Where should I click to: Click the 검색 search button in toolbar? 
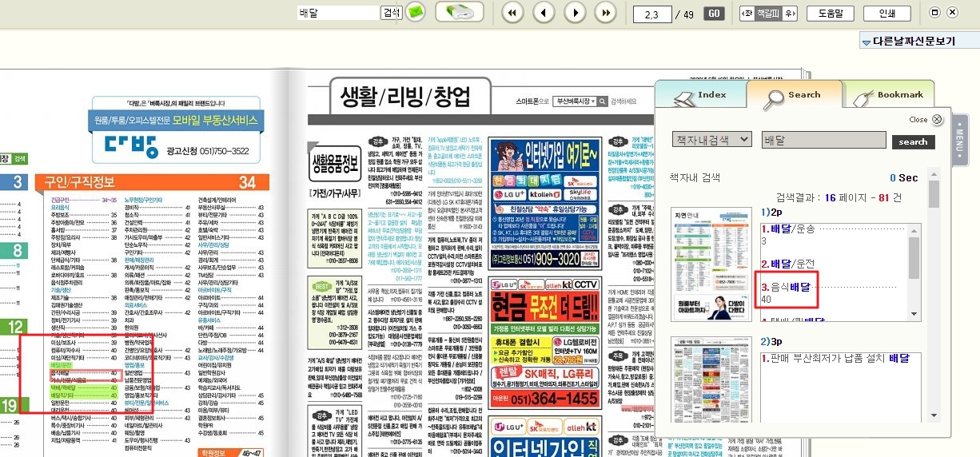pos(391,13)
